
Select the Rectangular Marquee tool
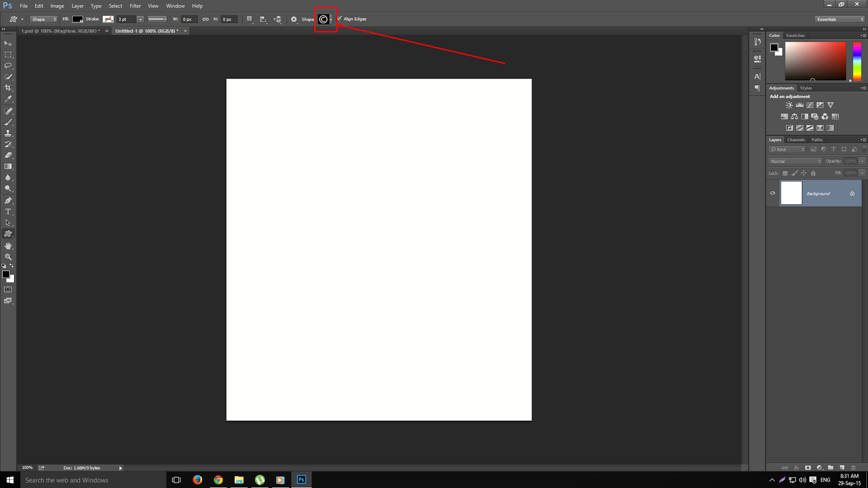(x=8, y=55)
